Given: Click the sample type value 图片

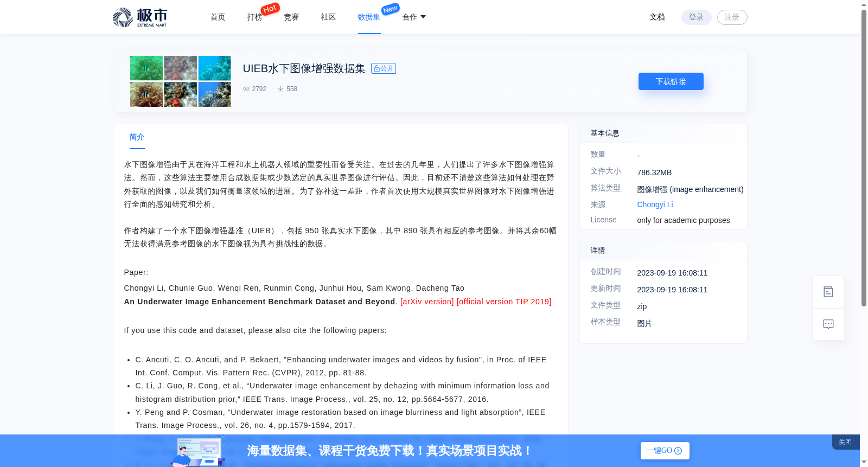Looking at the screenshot, I should (x=644, y=323).
